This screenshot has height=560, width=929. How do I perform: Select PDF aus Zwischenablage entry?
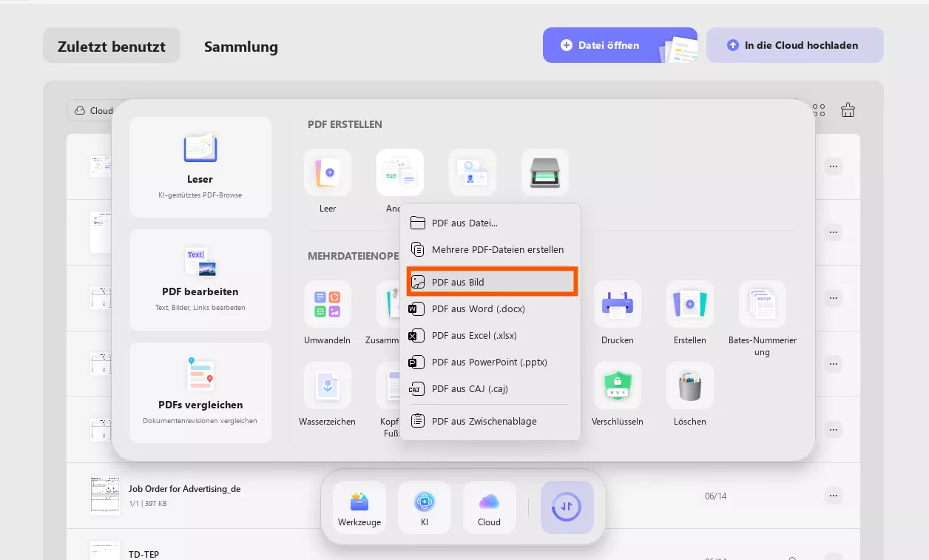click(490, 421)
